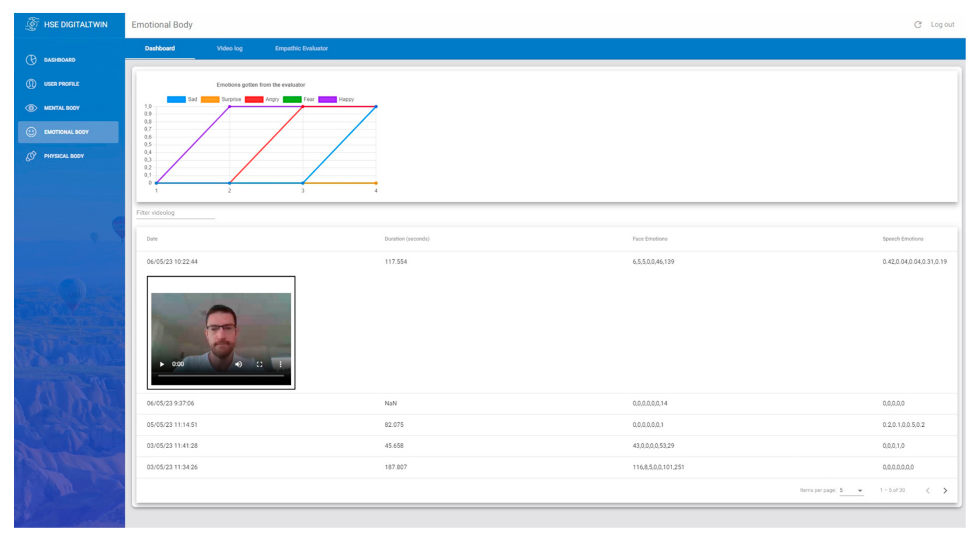Screen dimensions: 980x540
Task: Select the Emotional Body smiley icon
Action: [x=31, y=132]
